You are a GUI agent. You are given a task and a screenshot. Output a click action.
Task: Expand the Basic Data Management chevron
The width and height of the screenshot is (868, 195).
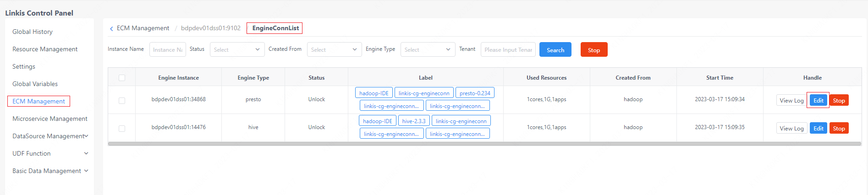(x=86, y=171)
